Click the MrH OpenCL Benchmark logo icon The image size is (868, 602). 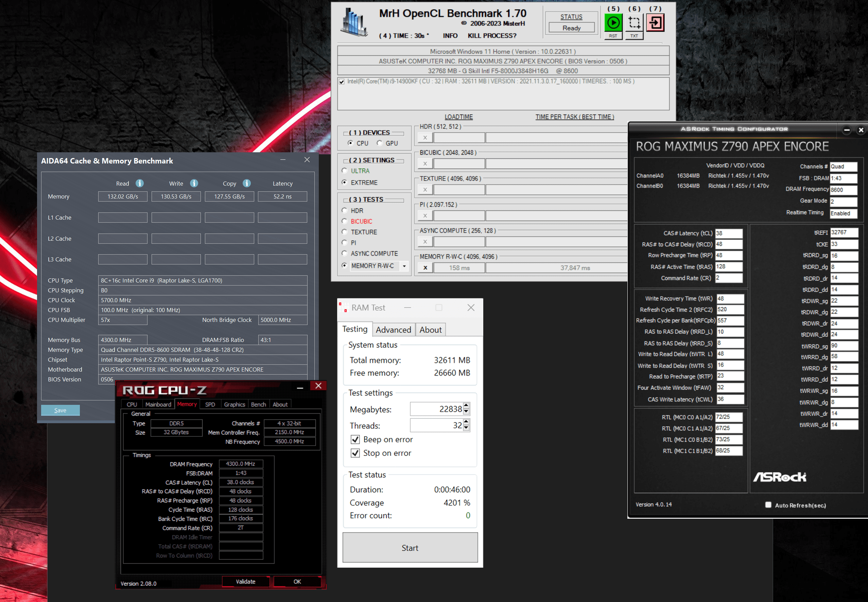point(354,23)
